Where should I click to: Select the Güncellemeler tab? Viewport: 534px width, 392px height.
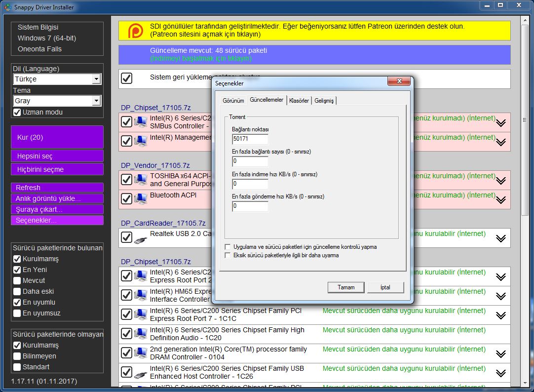tap(267, 100)
